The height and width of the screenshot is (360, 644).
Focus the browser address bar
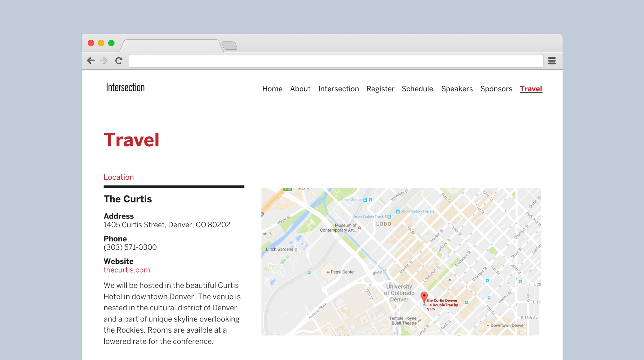tap(336, 61)
